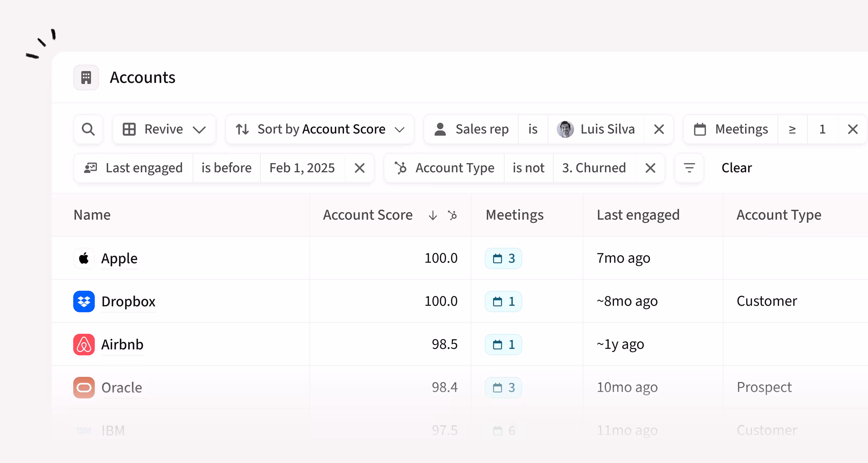Click the Apple logo icon
868x463 pixels.
[84, 258]
